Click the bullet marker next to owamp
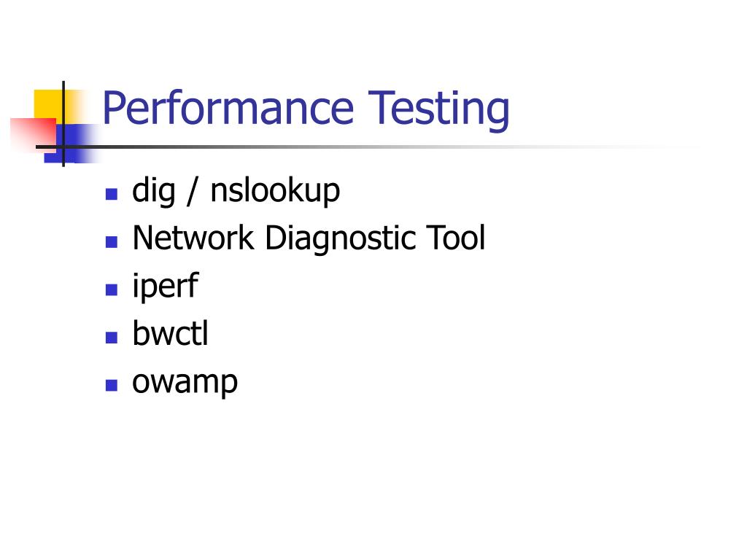Screen dimensions: 747x560 click(112, 385)
